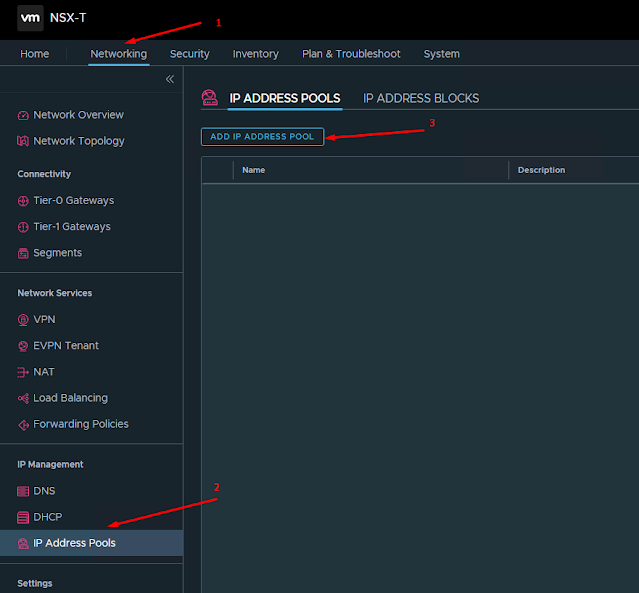Click the Network Overview icon
639x593 pixels.
coord(23,115)
